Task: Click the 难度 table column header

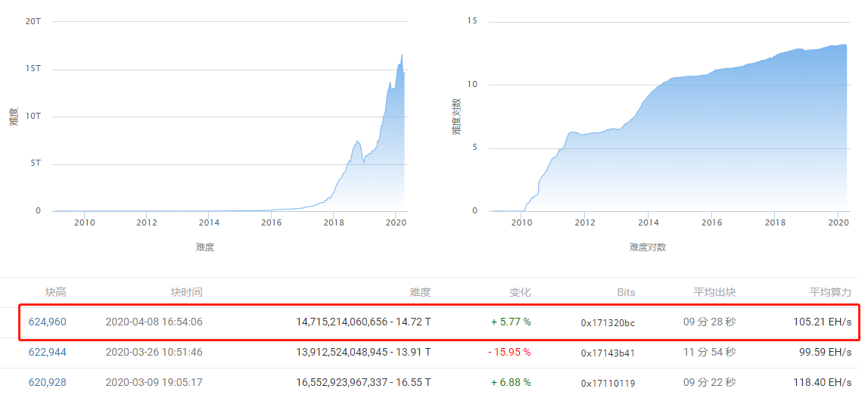Action: click(421, 292)
